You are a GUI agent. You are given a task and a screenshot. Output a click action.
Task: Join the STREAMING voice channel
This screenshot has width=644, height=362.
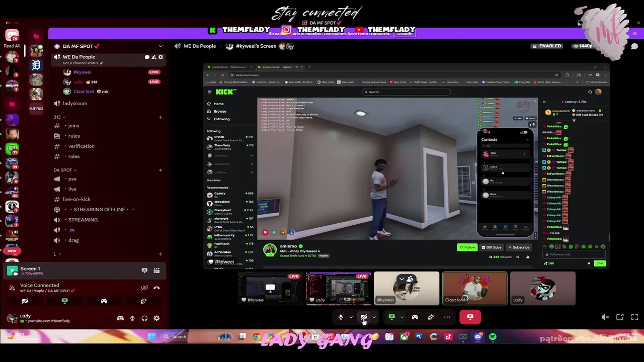83,220
